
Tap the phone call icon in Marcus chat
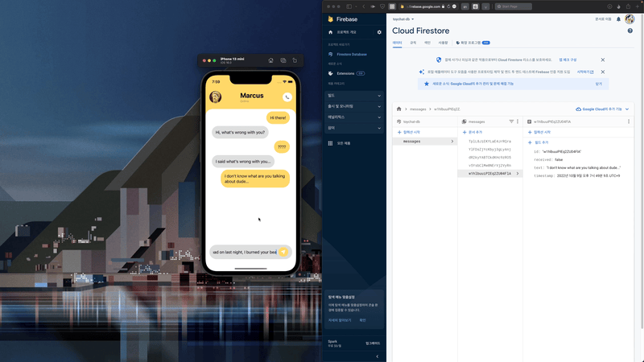pos(287,97)
